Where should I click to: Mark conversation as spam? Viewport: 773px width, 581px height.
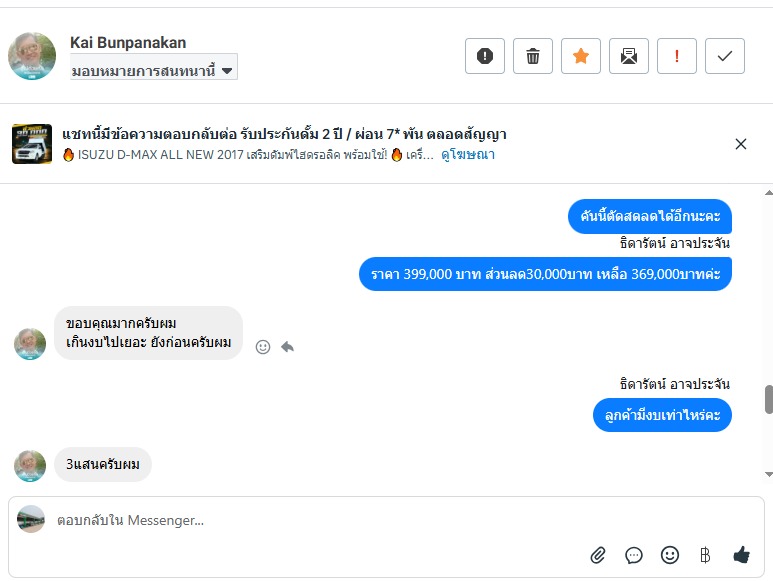point(485,56)
